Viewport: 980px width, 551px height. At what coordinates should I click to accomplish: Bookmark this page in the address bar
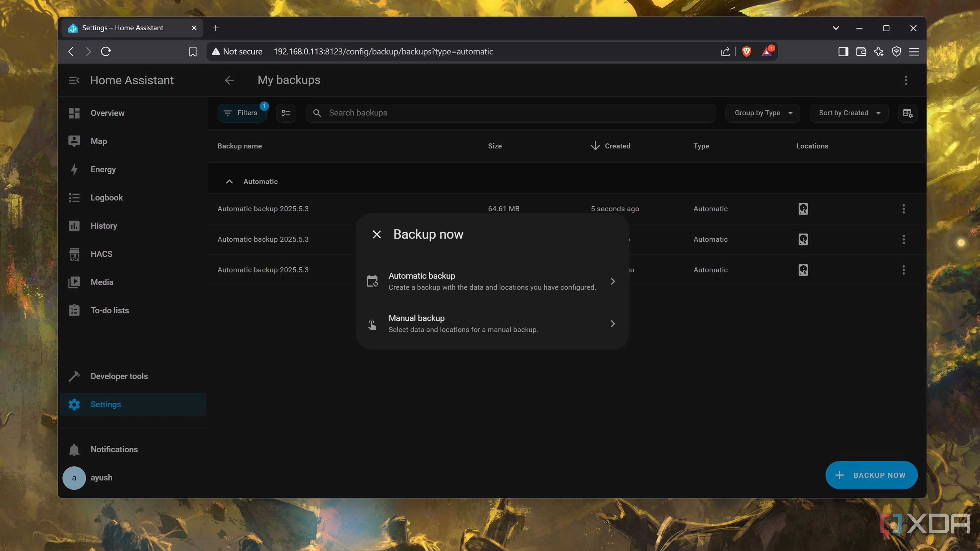click(193, 51)
